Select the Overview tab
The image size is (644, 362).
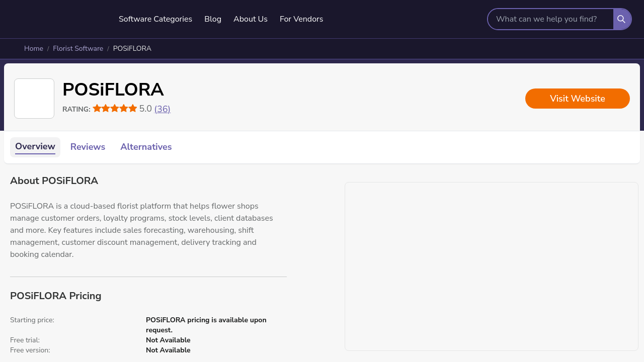[x=35, y=147]
